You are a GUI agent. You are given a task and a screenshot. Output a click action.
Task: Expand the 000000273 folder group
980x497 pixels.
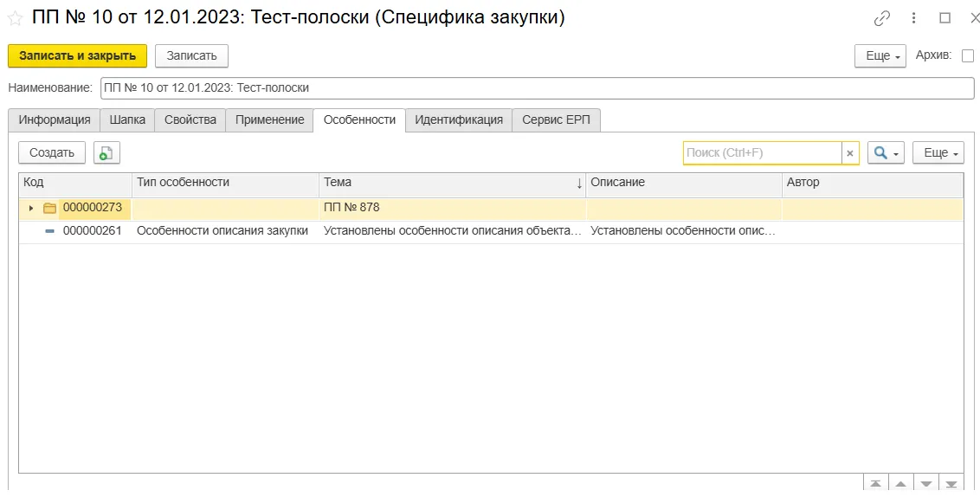pyautogui.click(x=31, y=208)
